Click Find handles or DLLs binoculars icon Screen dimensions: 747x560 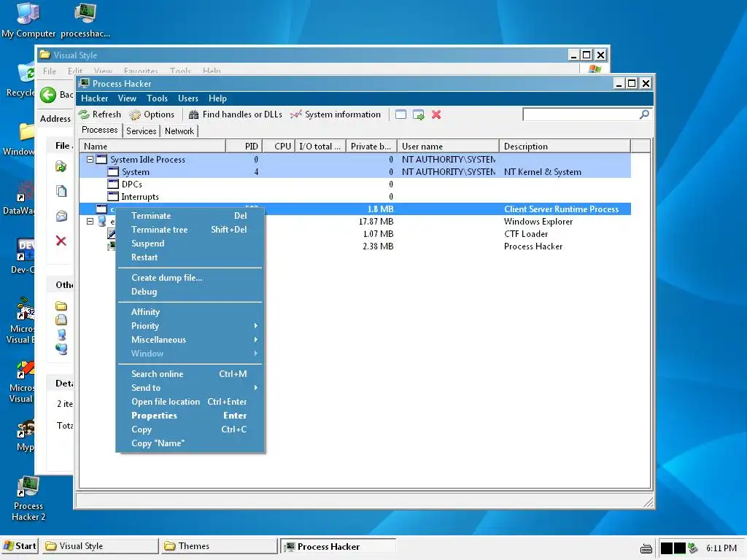click(x=193, y=114)
